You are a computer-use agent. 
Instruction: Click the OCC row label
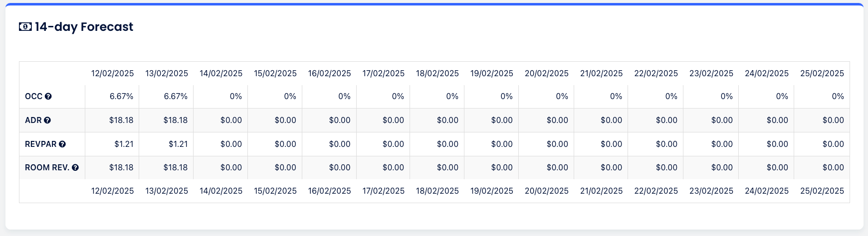33,97
